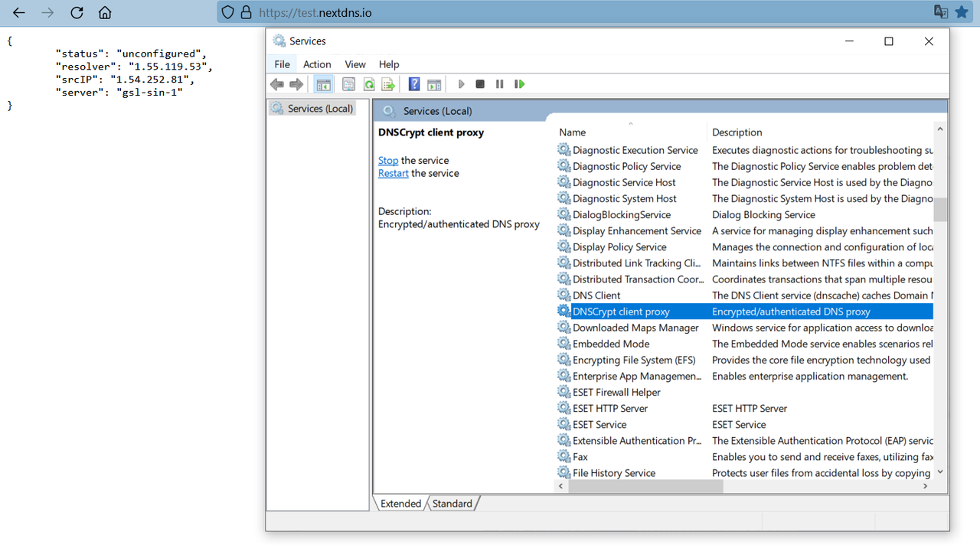Image resolution: width=980 pixels, height=545 pixels.
Task: Click the scroll down arrow of services list
Action: click(940, 472)
